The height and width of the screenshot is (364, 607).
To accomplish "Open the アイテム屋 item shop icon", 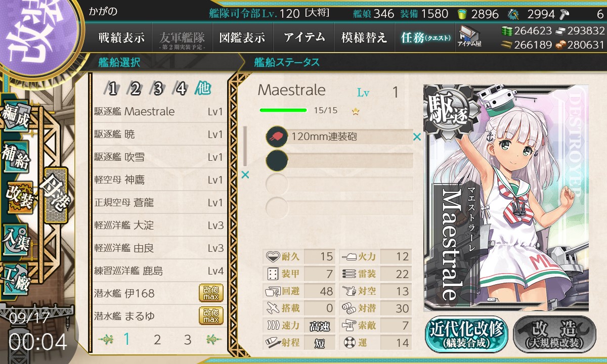I will (x=470, y=36).
